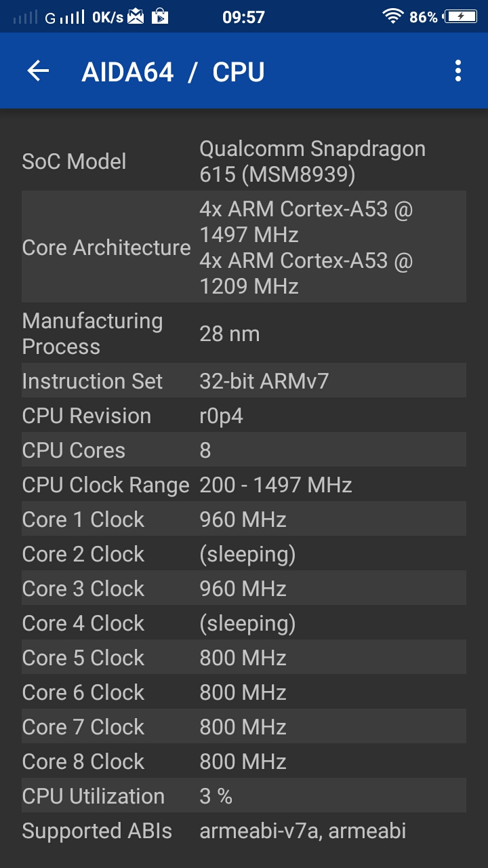Tap the status bar clock 09:57

pyautogui.click(x=243, y=17)
